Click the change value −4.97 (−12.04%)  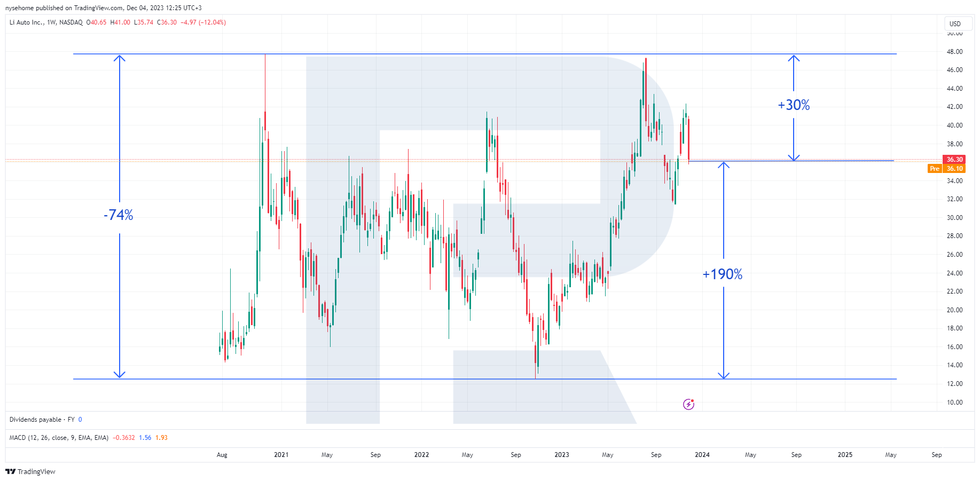click(203, 22)
